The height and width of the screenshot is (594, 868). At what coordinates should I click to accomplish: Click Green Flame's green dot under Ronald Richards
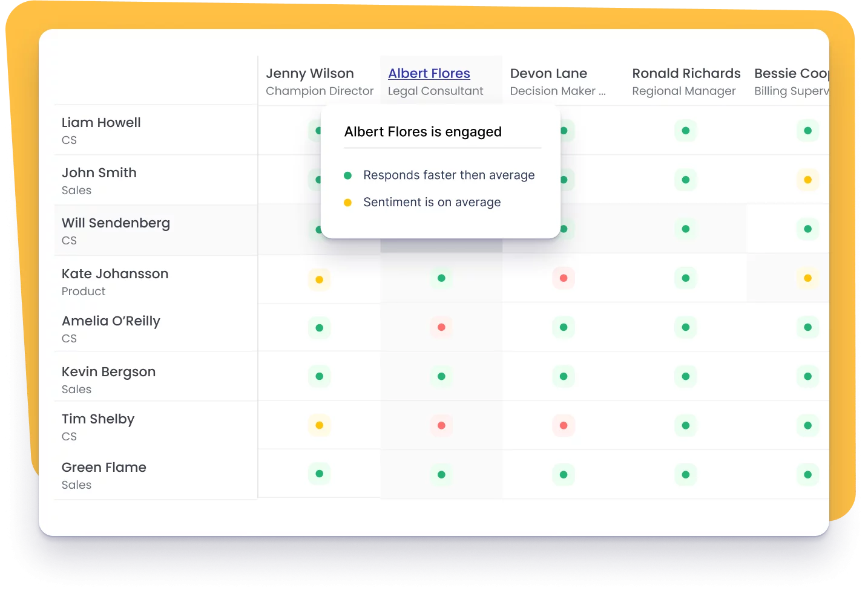point(686,475)
